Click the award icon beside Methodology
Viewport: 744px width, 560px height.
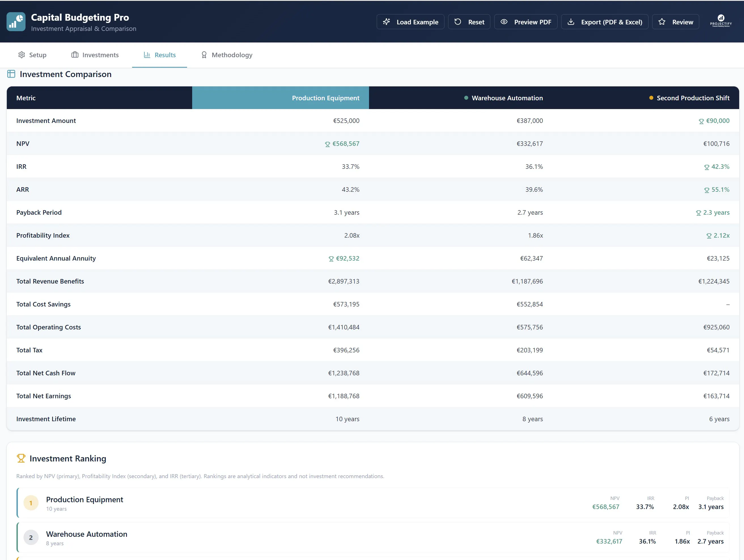point(204,55)
